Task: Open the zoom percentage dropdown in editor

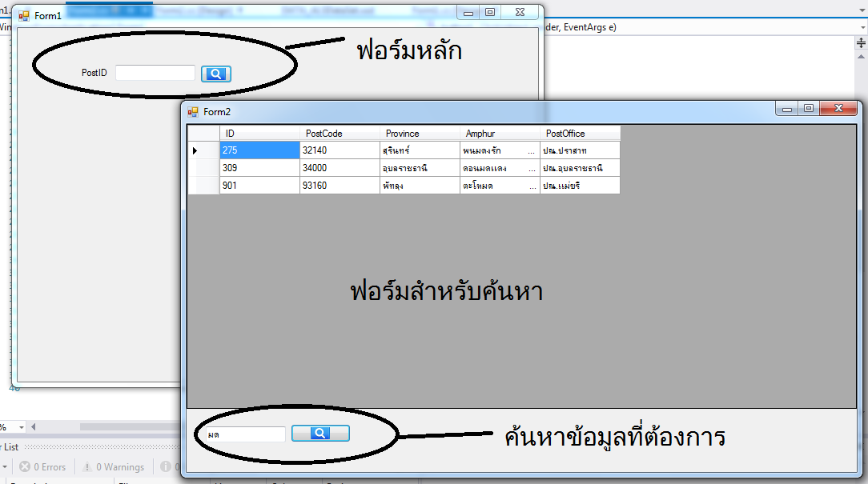Action: click(x=22, y=427)
